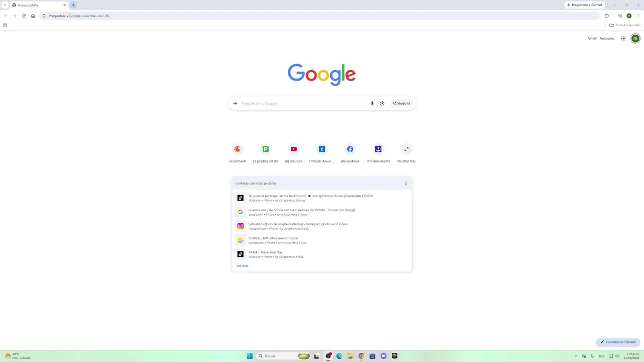Open the ENG language switcher
Image resolution: width=644 pixels, height=362 pixels.
601,356
